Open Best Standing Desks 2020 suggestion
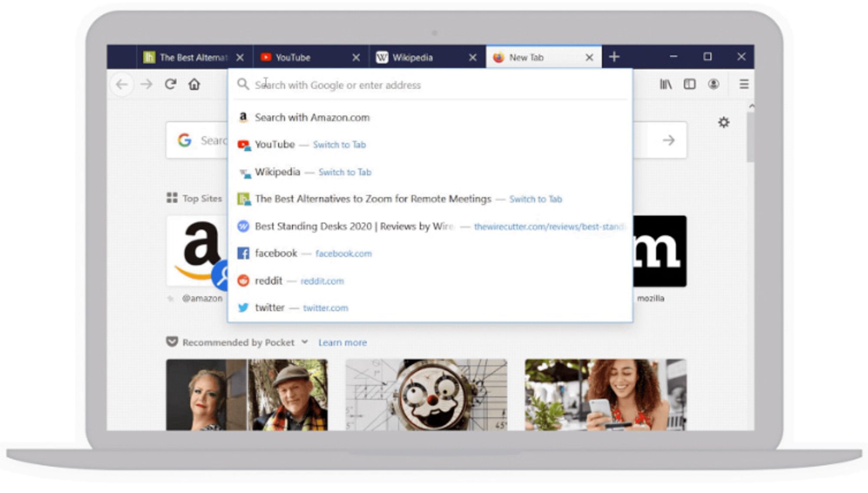This screenshot has width=868, height=493. (430, 226)
